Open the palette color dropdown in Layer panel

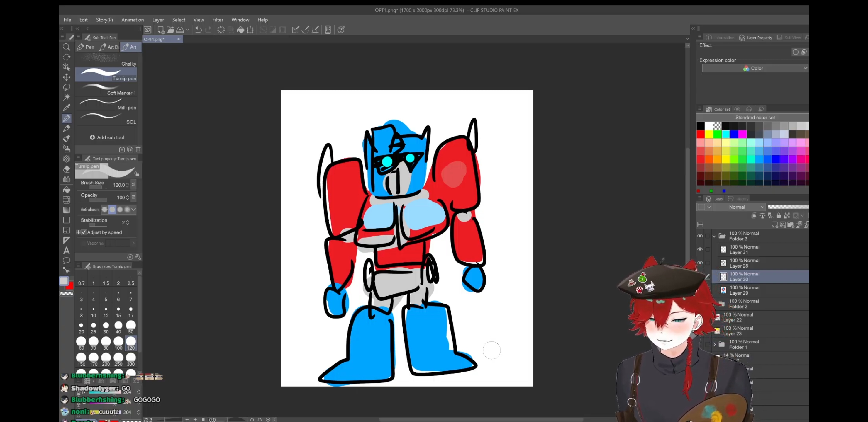tap(705, 207)
